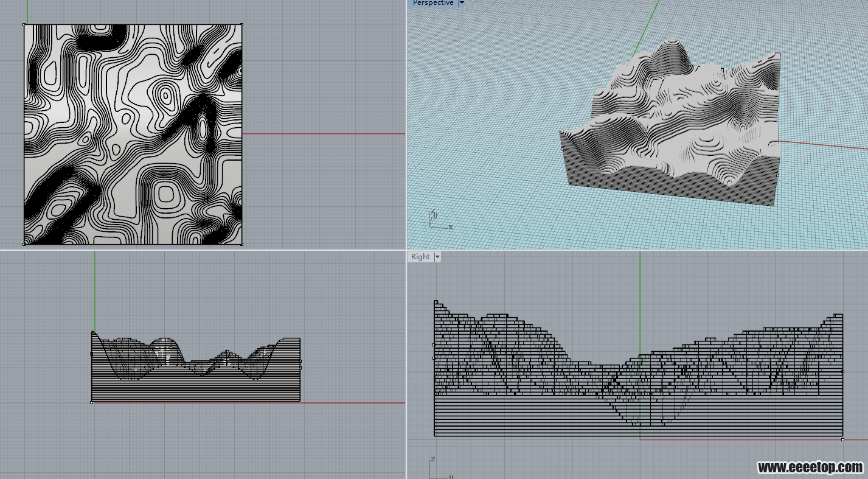Select the terrain side profile in Right viewport

click(638, 369)
